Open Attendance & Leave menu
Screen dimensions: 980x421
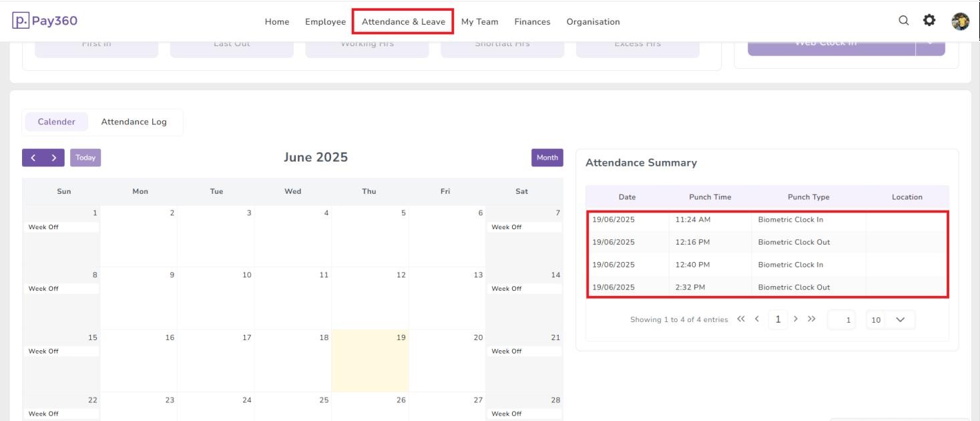click(403, 21)
